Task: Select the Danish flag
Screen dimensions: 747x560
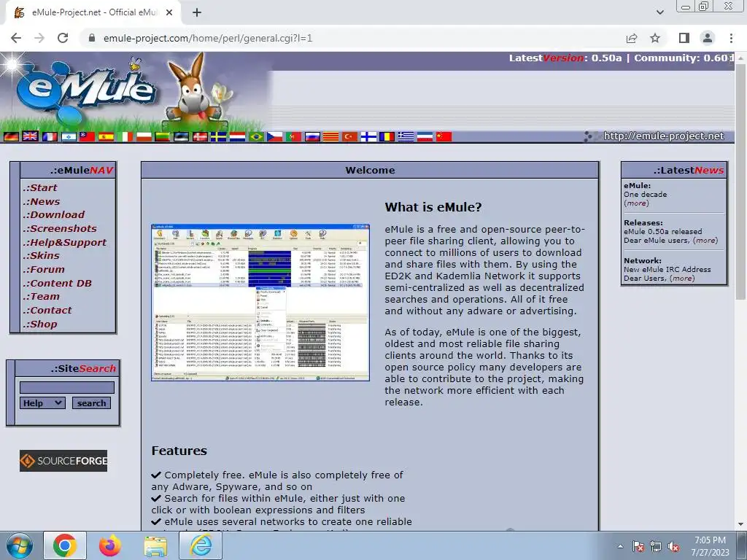Action: click(200, 136)
